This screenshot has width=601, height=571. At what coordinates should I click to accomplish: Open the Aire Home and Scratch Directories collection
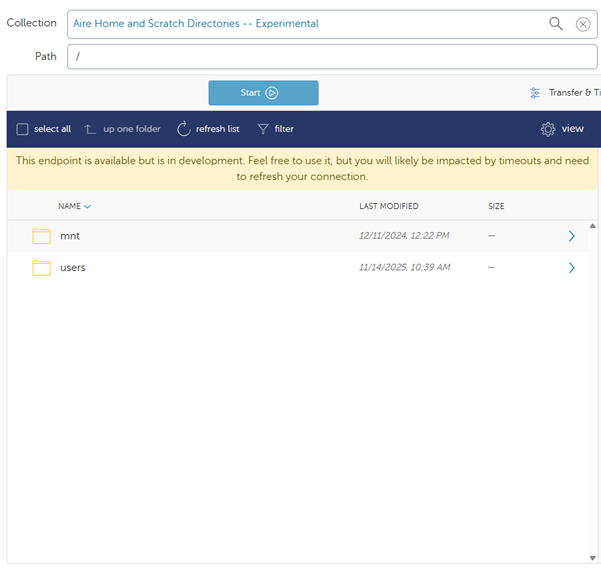[195, 24]
